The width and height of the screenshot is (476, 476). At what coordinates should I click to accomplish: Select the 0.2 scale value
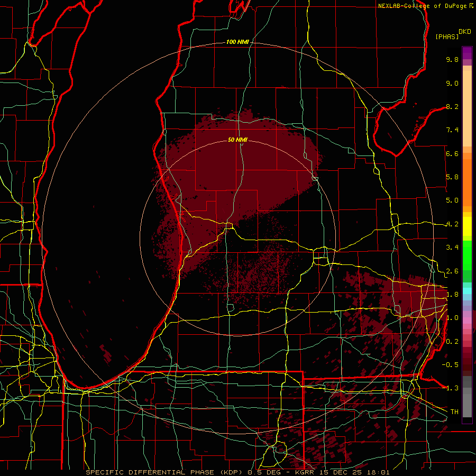452,342
